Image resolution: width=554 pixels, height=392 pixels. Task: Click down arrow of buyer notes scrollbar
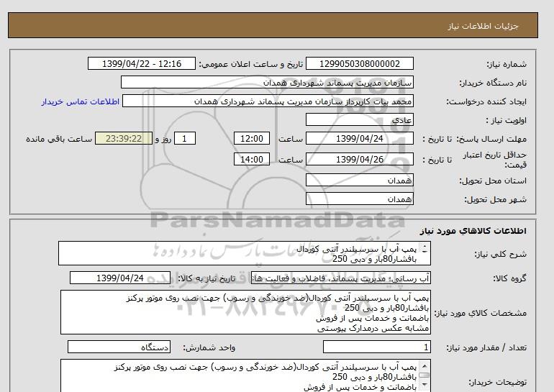point(424,385)
